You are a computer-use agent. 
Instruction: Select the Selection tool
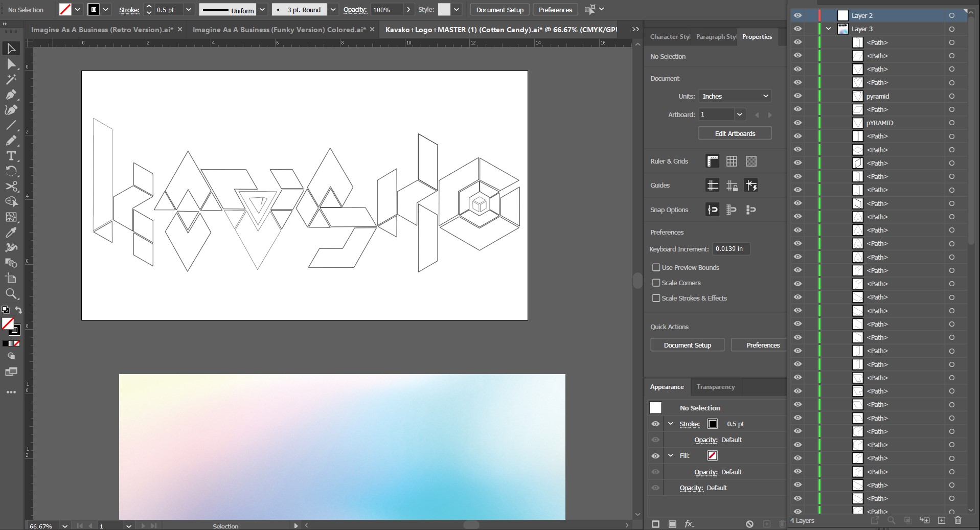coord(11,49)
